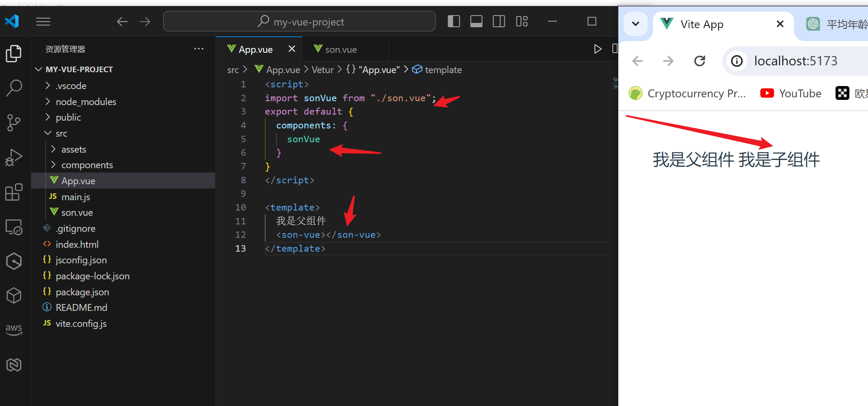The height and width of the screenshot is (406, 868).
Task: Open the bottom activity bar extension icon
Action: tap(14, 365)
